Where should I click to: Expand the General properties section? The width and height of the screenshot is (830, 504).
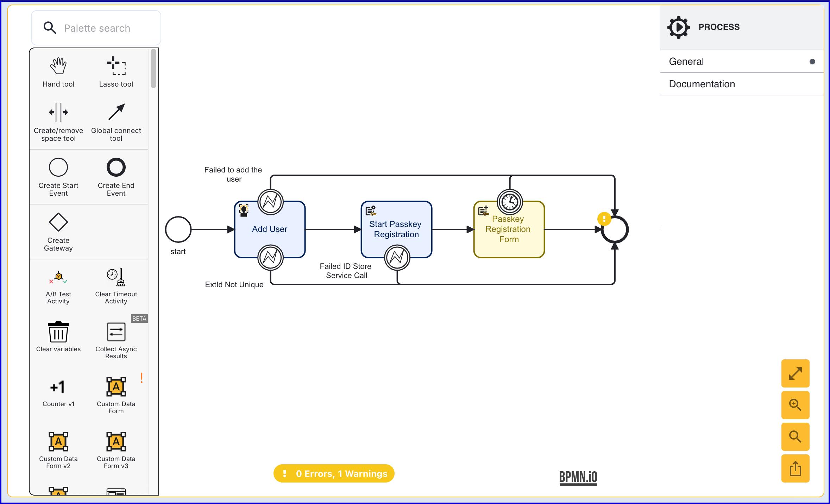click(x=742, y=62)
